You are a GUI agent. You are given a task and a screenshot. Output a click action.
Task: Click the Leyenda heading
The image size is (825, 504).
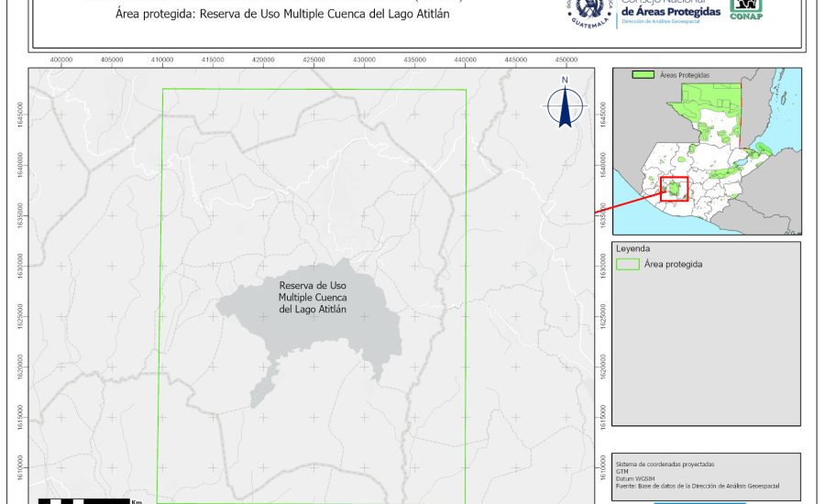[632, 248]
